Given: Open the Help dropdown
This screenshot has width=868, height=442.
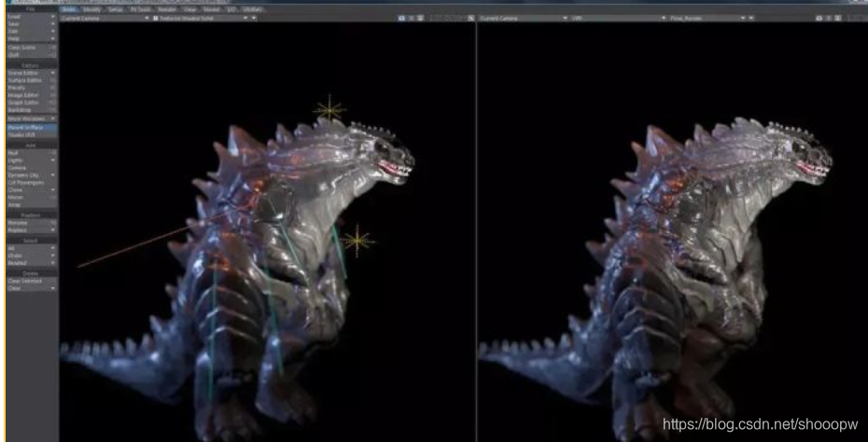Looking at the screenshot, I should pyautogui.click(x=32, y=38).
